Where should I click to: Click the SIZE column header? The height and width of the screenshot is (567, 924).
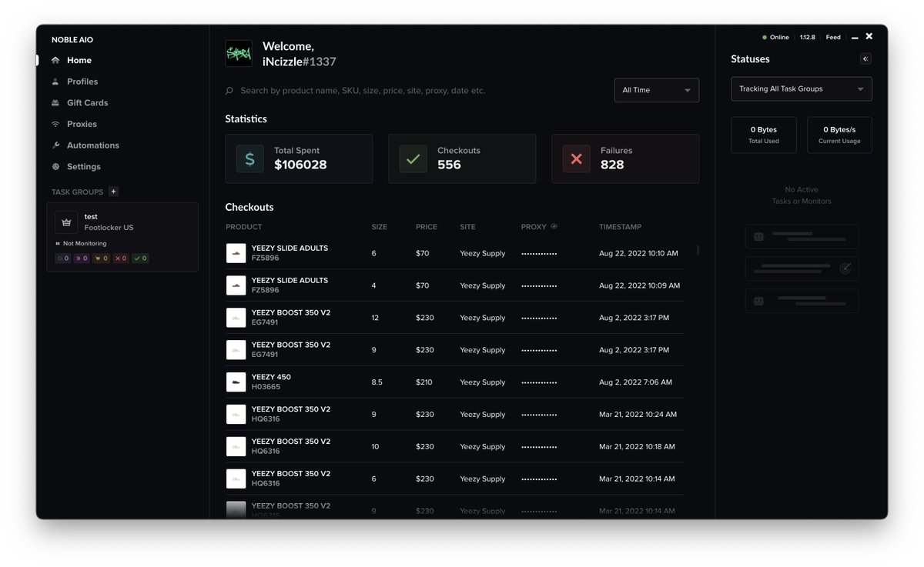(x=380, y=227)
